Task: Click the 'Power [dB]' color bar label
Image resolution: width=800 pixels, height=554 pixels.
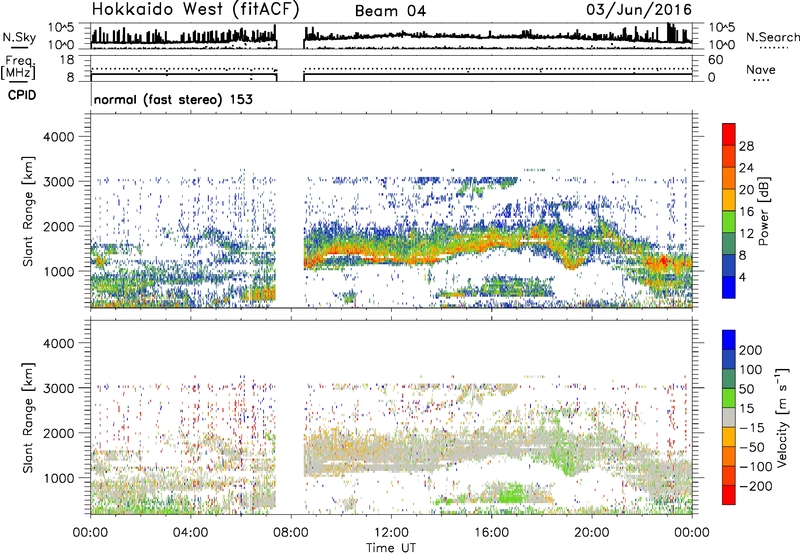Action: [763, 211]
